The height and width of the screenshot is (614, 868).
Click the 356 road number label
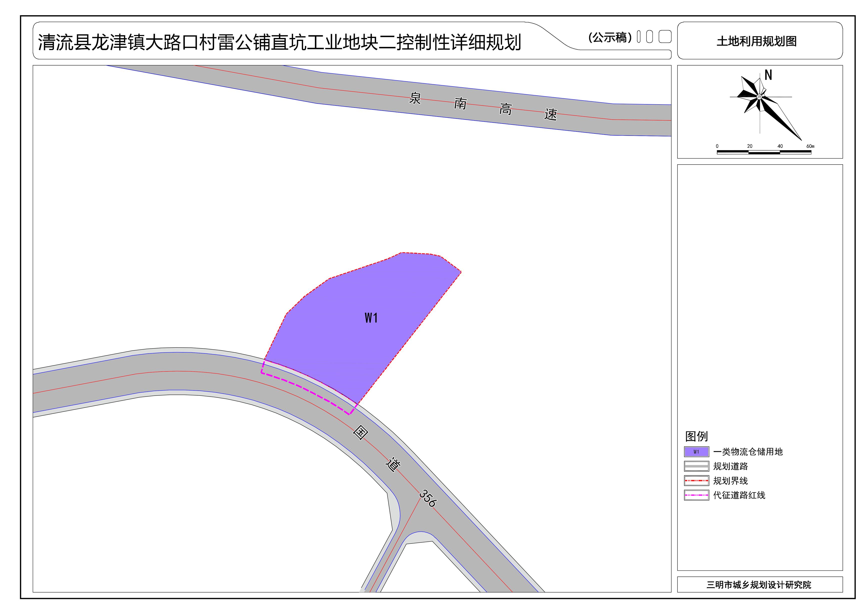tap(428, 498)
